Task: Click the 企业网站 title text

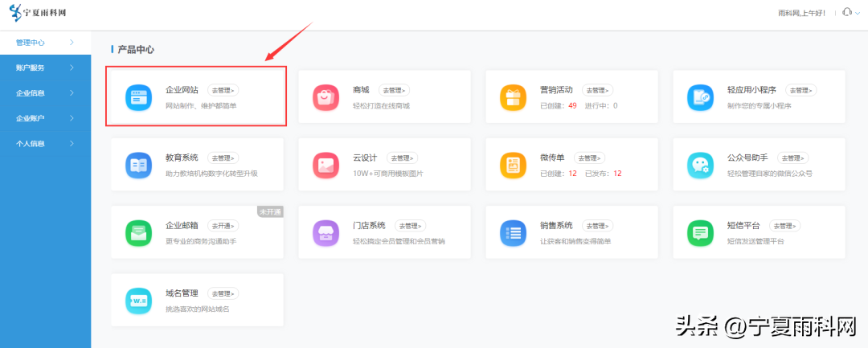Action: pyautogui.click(x=182, y=90)
